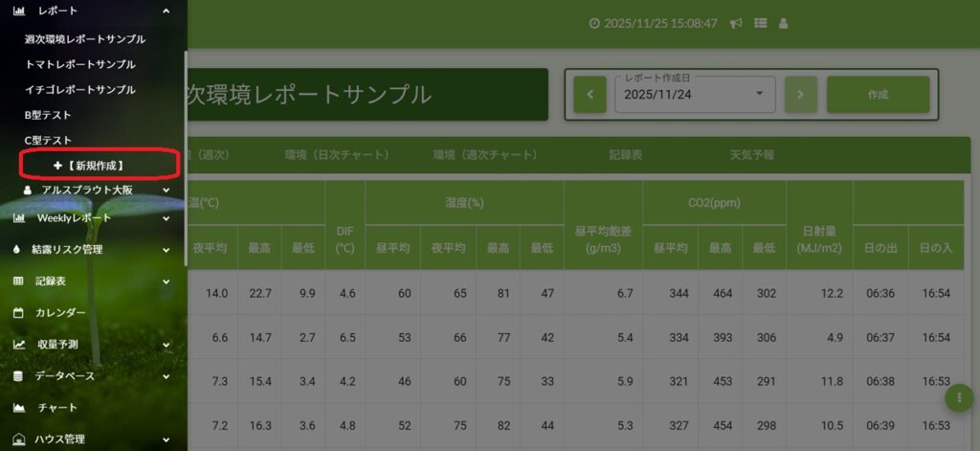Image resolution: width=980 pixels, height=451 pixels.
Task: Switch to the 天気予報 tab
Action: pos(751,154)
